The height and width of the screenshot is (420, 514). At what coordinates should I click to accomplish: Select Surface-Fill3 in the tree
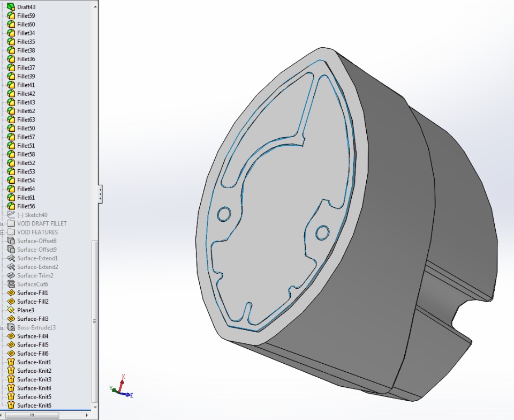pos(33,319)
